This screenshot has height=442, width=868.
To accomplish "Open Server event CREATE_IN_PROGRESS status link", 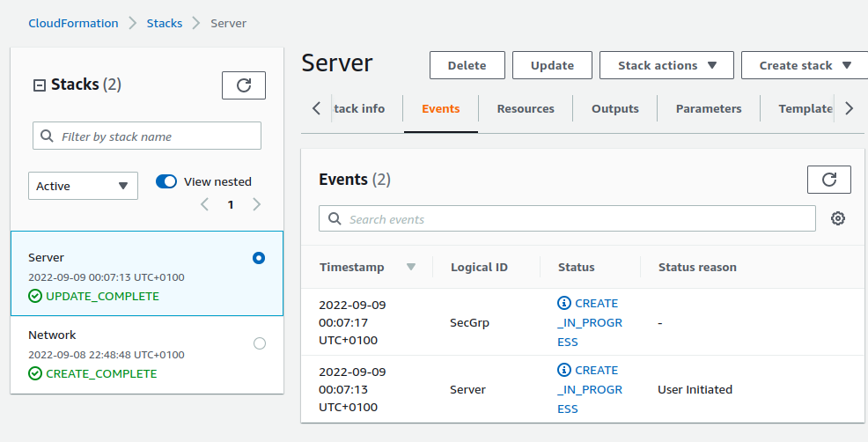I will pos(590,389).
